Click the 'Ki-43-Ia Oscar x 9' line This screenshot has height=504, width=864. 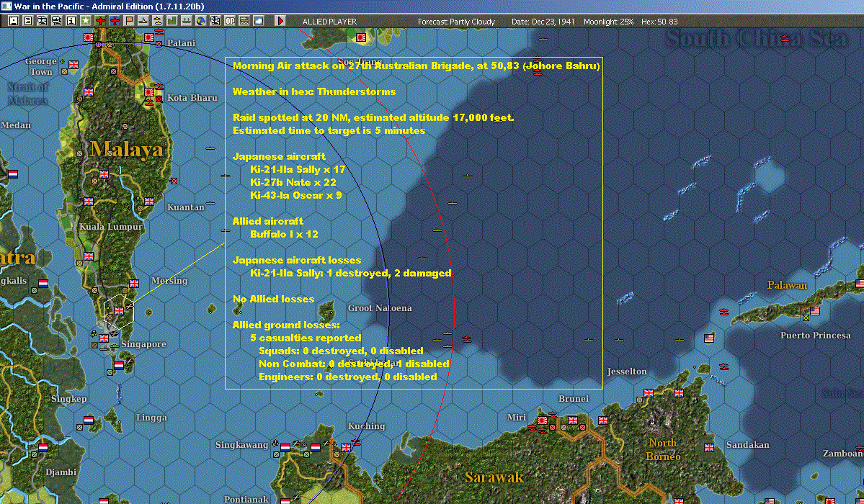[296, 195]
